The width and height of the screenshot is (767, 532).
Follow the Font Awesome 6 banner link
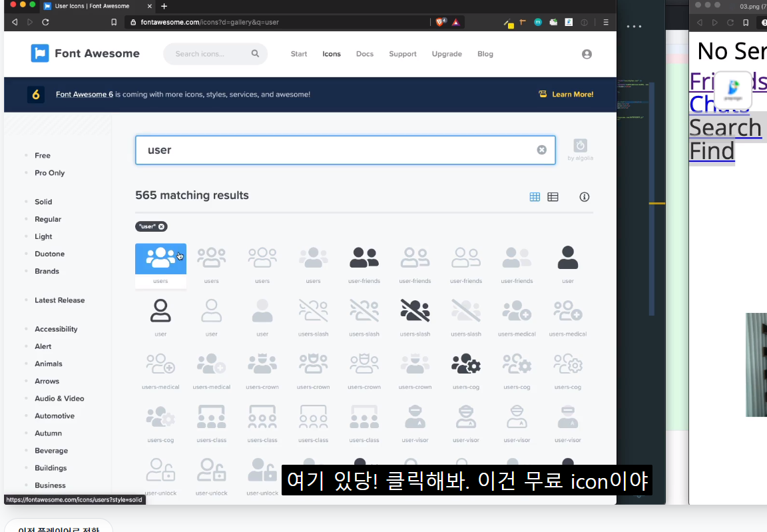pyautogui.click(x=84, y=95)
